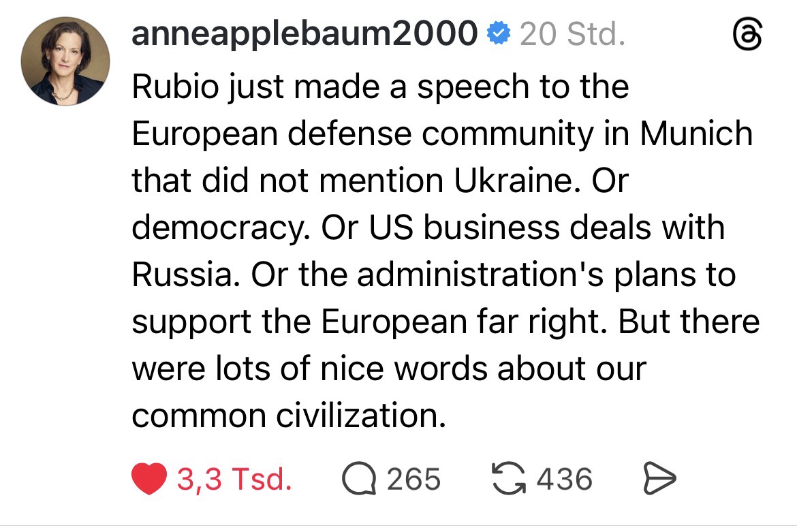Click the final words "common civilization"
This screenshot has width=797, height=532.
click(x=288, y=416)
